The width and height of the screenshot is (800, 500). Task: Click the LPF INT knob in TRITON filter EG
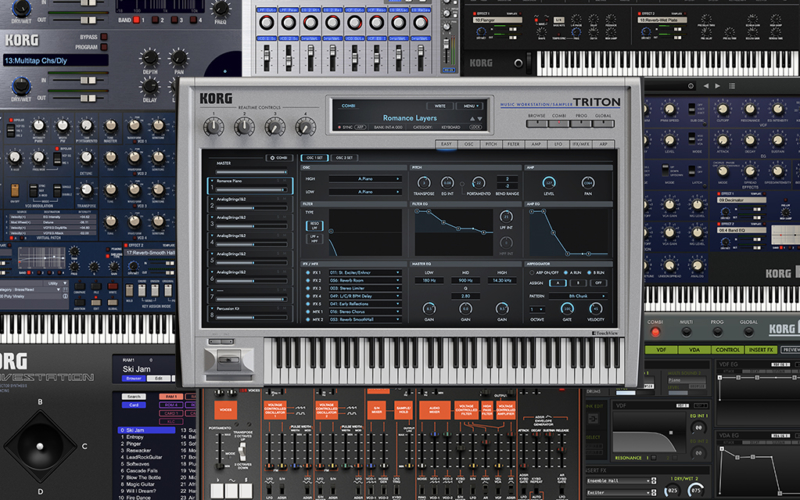click(x=506, y=216)
